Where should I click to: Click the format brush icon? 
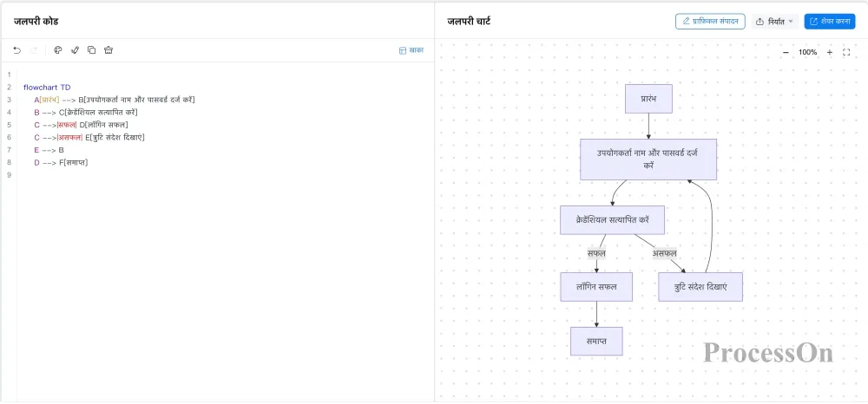tap(76, 50)
